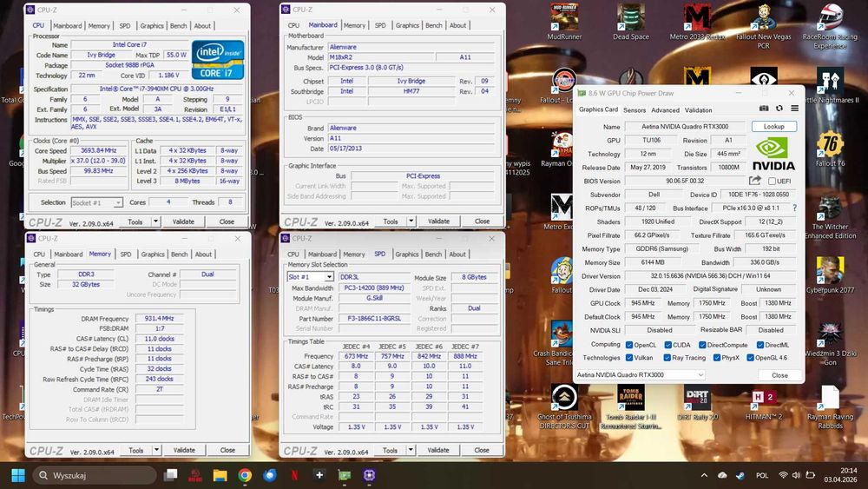
Task: Open the GPU-Z hamburger menu icon
Action: tap(794, 109)
